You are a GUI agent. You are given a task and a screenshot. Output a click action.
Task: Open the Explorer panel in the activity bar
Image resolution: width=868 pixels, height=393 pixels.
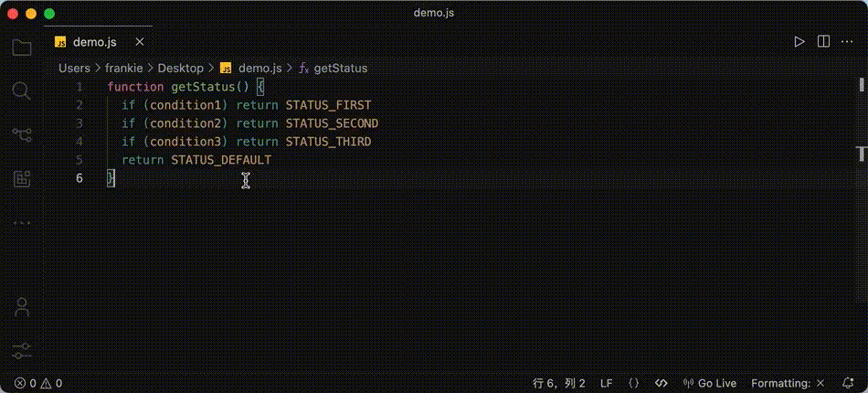coord(21,48)
